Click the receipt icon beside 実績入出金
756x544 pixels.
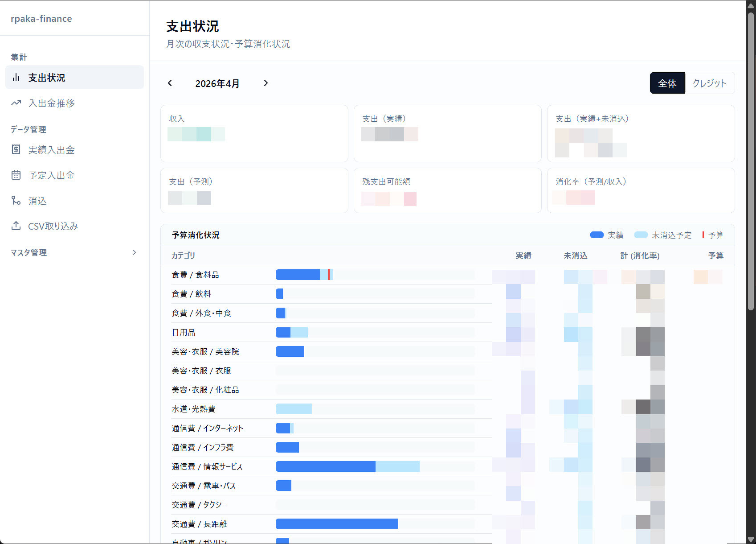tap(16, 150)
